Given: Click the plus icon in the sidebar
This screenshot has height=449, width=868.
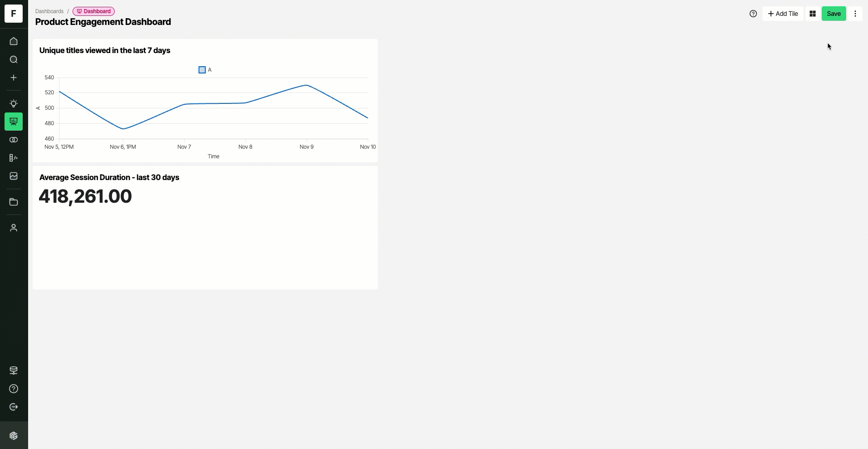Looking at the screenshot, I should (14, 78).
